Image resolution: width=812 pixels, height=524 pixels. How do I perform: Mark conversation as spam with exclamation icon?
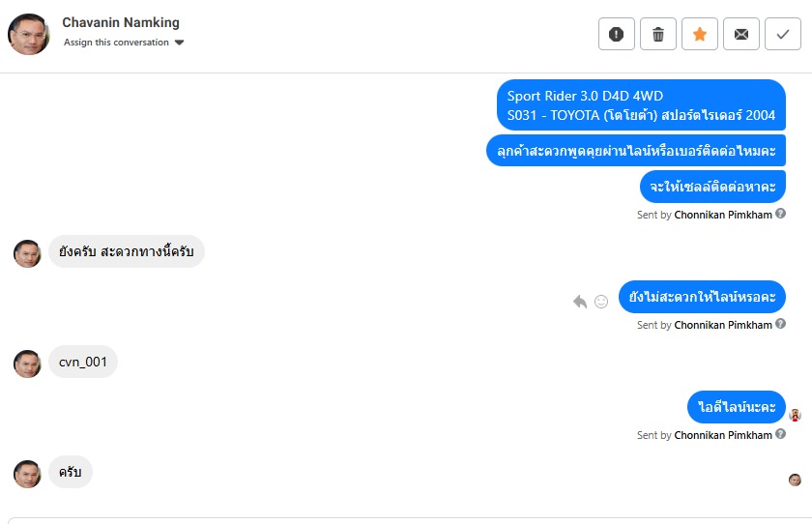tap(617, 34)
